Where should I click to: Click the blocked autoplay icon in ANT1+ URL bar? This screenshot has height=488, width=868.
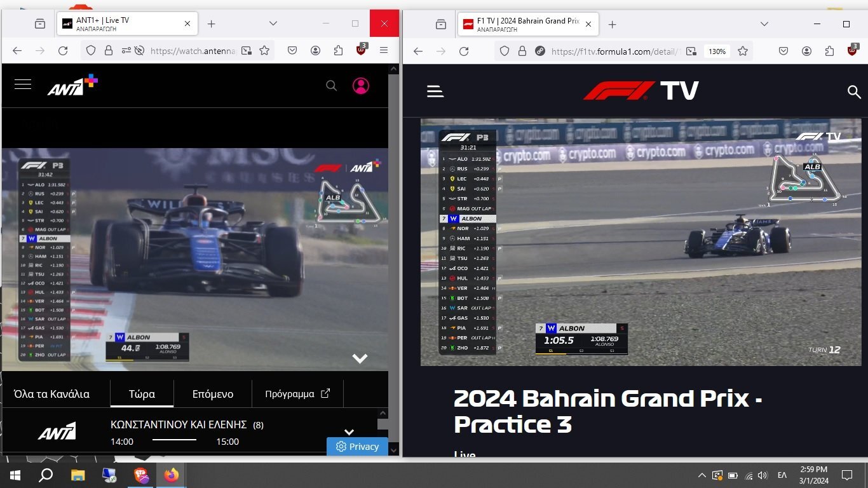tap(139, 51)
